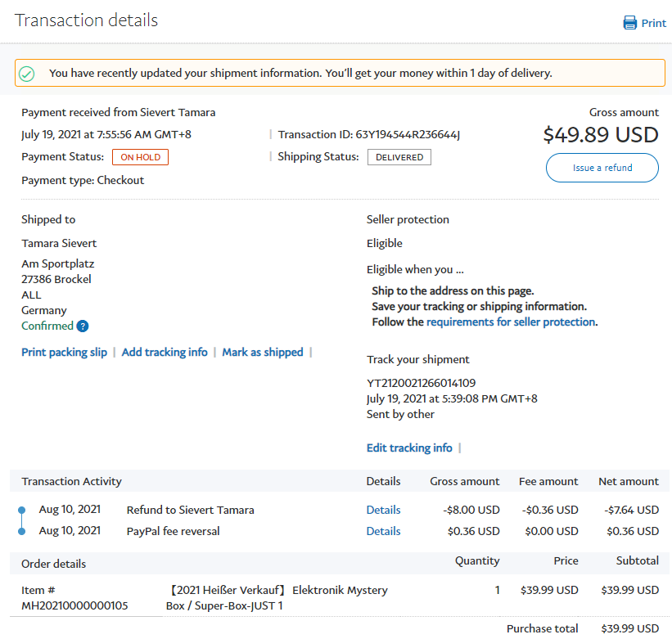
Task: Click the top timeline dot for refund
Action: coord(22,511)
